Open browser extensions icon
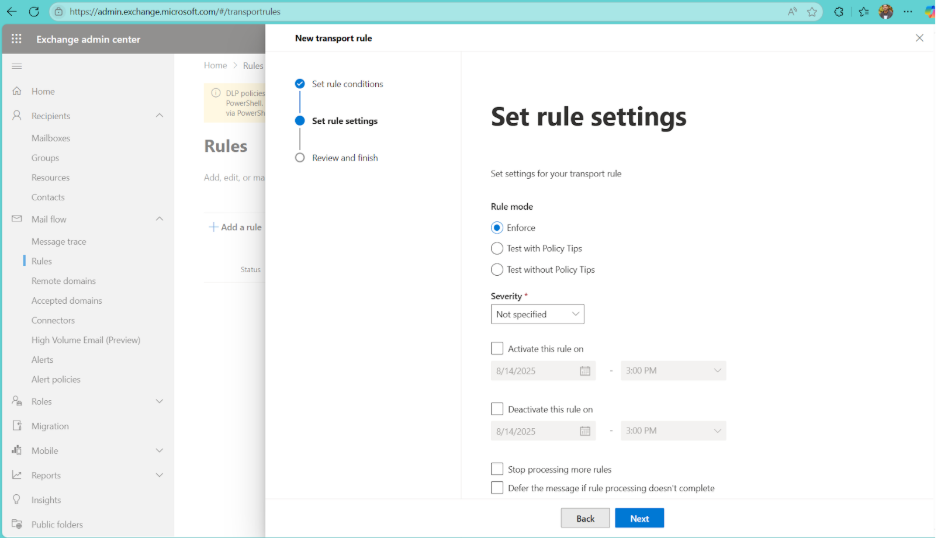The width and height of the screenshot is (936, 538). [839, 11]
